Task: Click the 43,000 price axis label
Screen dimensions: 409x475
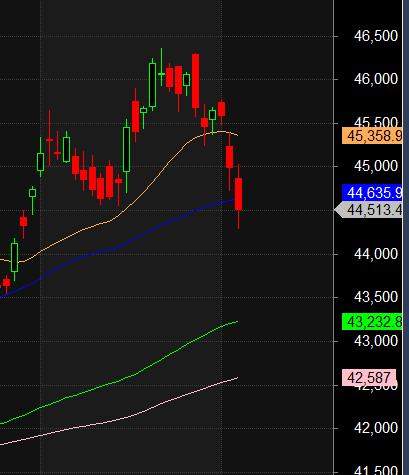Action: [x=376, y=341]
